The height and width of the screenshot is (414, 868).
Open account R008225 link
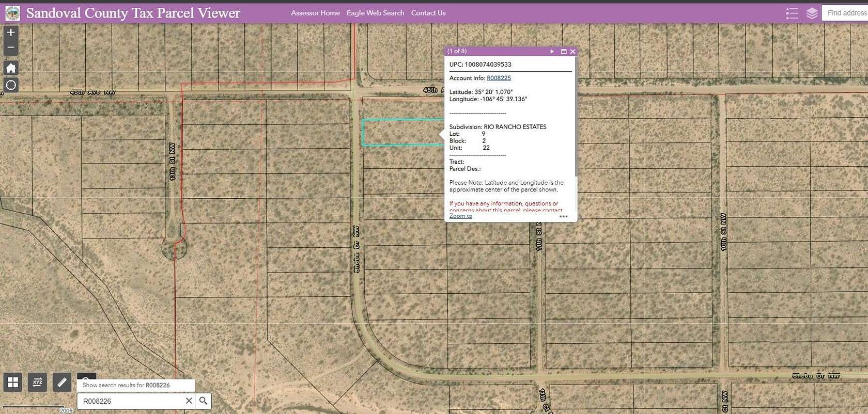tap(499, 78)
